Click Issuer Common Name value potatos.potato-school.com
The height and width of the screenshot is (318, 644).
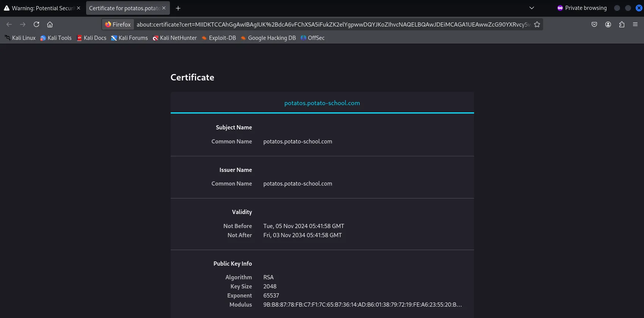298,184
